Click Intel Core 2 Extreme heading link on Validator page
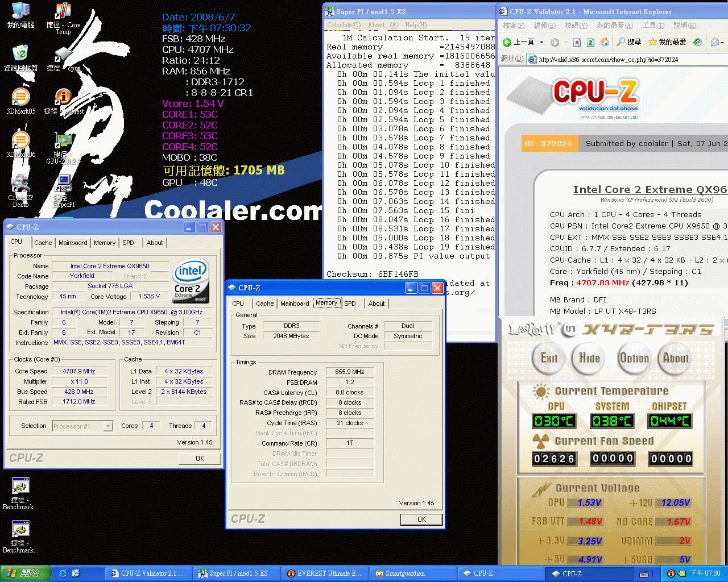The image size is (728, 582). [650, 190]
